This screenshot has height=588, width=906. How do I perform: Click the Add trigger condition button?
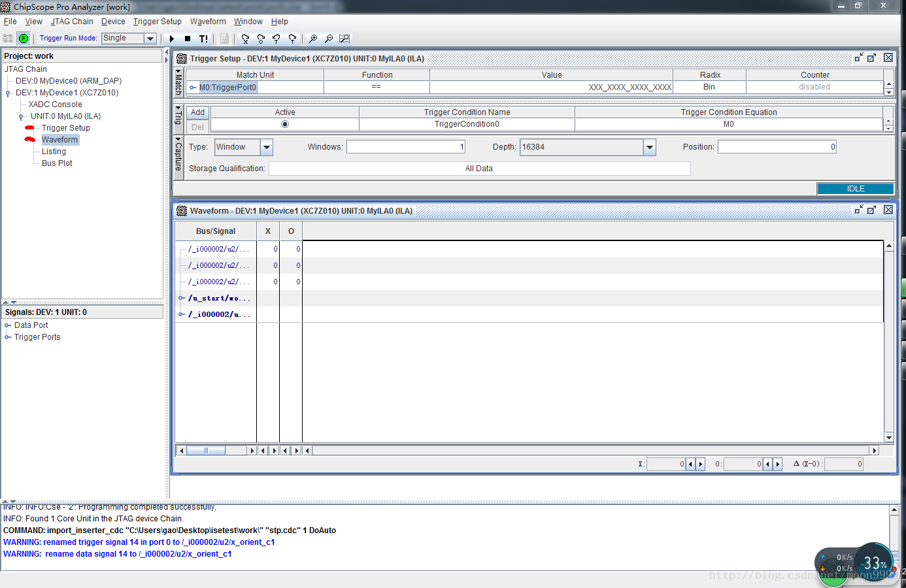click(x=197, y=112)
